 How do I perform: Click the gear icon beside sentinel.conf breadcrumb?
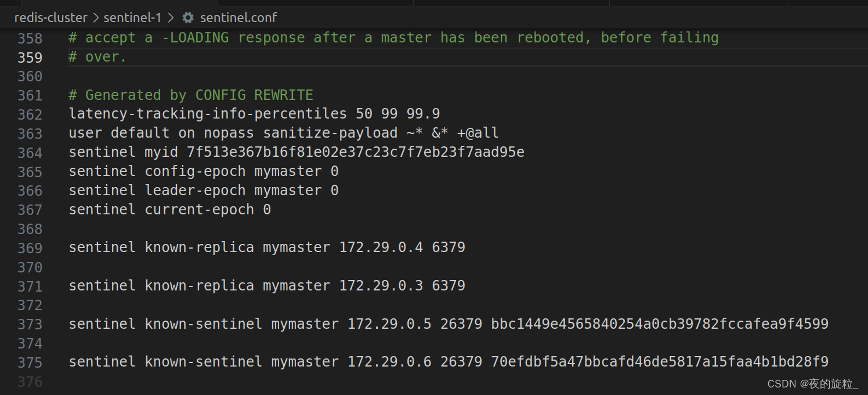[x=187, y=17]
